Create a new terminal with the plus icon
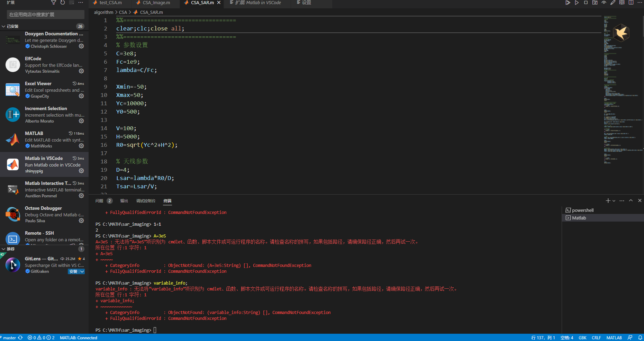Viewport: 644px width, 341px height. [x=608, y=200]
